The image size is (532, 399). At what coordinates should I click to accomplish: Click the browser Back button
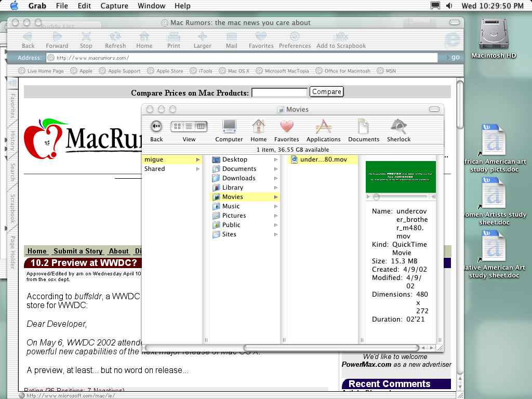coord(28,40)
